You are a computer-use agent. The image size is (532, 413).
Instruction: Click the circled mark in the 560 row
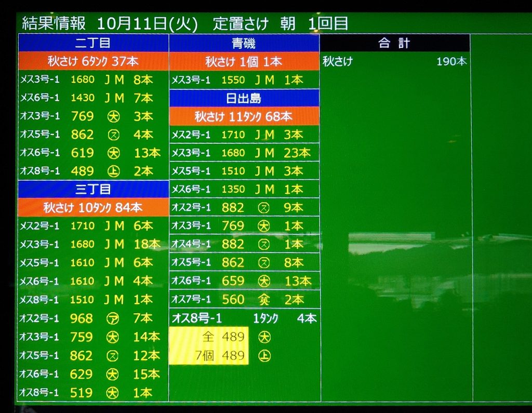tap(264, 299)
